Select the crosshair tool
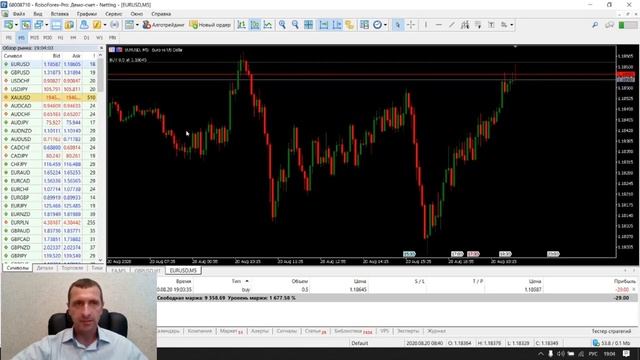Screen dimensions: 640x360 411,25
